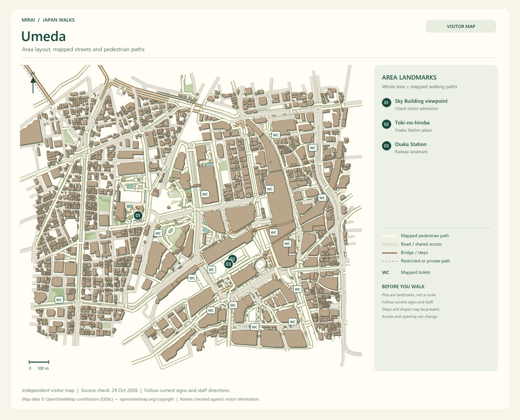Click the VISITOR MAP button
The height and width of the screenshot is (420, 520).
click(x=461, y=26)
